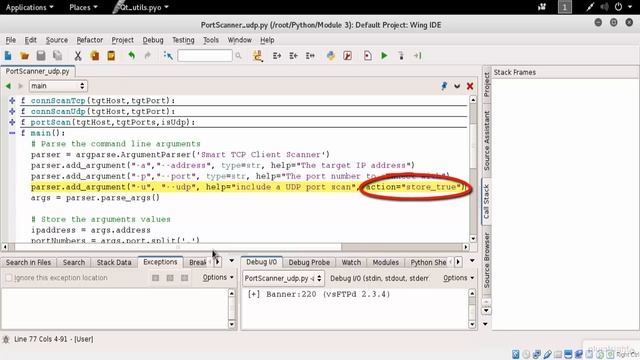Open the Exceptions panel Options dropdown
This screenshot has height=360, width=640.
point(218,277)
